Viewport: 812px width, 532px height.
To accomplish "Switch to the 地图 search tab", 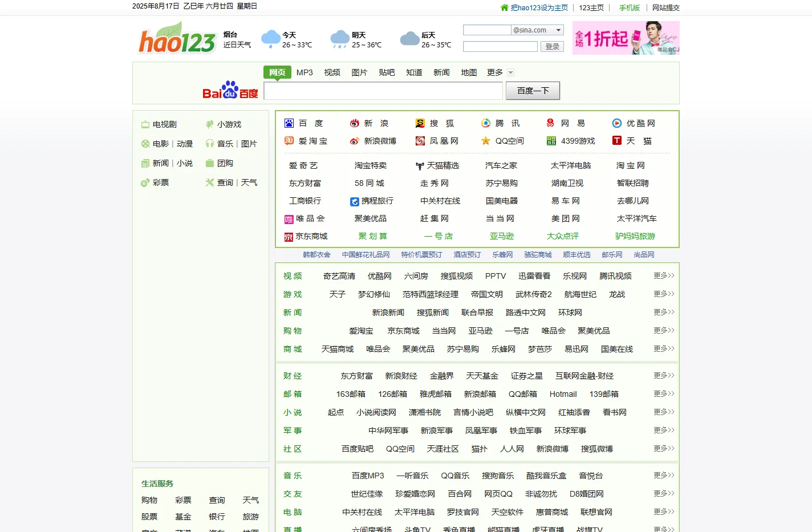I will [469, 72].
